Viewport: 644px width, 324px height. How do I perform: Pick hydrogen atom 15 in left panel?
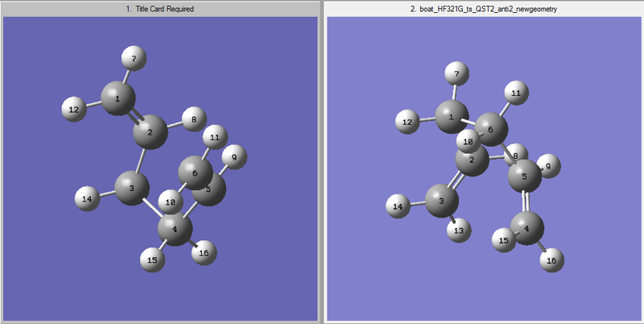(152, 260)
